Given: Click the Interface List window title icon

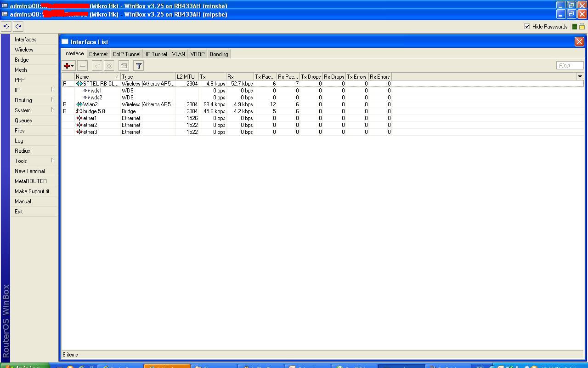Looking at the screenshot, I should click(x=65, y=41).
